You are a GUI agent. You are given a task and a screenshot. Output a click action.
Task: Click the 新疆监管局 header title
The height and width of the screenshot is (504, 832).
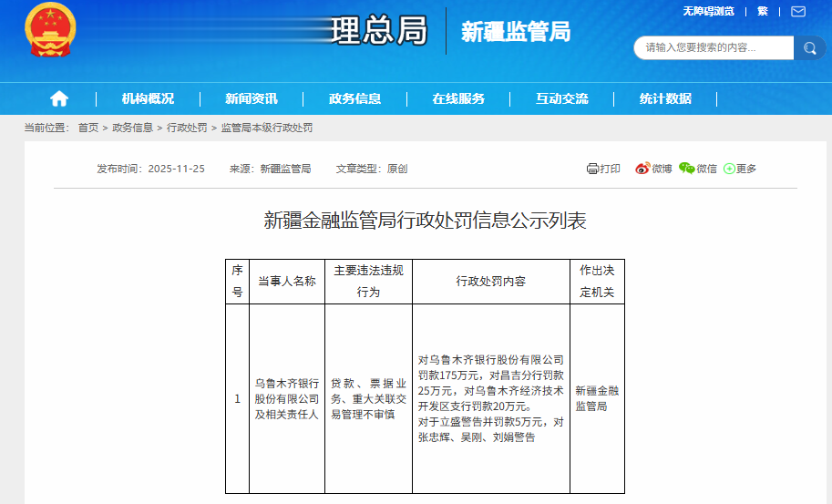point(516,32)
